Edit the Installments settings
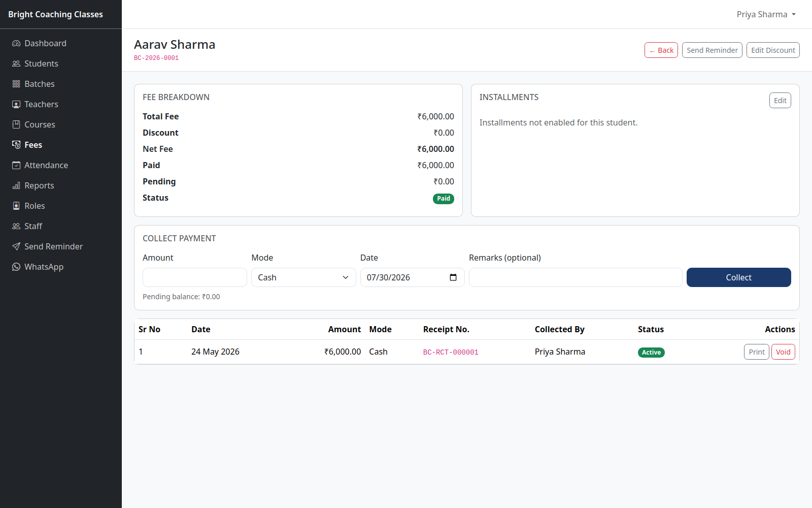The width and height of the screenshot is (812, 508). (x=780, y=101)
